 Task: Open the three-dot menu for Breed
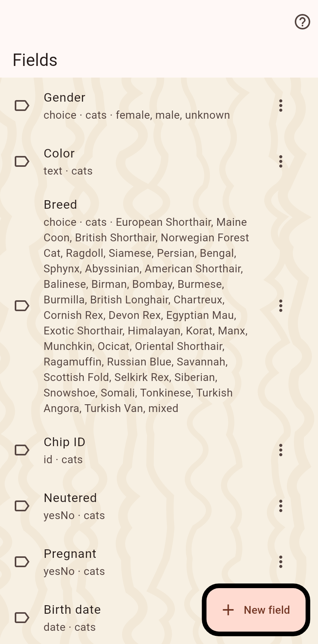(x=281, y=306)
